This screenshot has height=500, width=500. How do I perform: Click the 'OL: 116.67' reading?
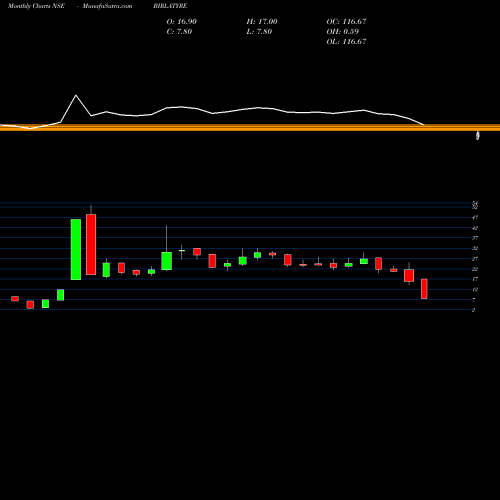pos(346,41)
